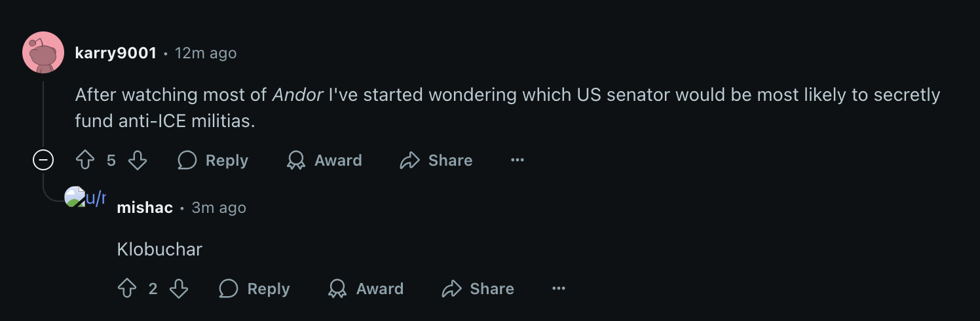Click the share arrow on mishac's reply
This screenshot has width=980, height=321.
click(452, 289)
